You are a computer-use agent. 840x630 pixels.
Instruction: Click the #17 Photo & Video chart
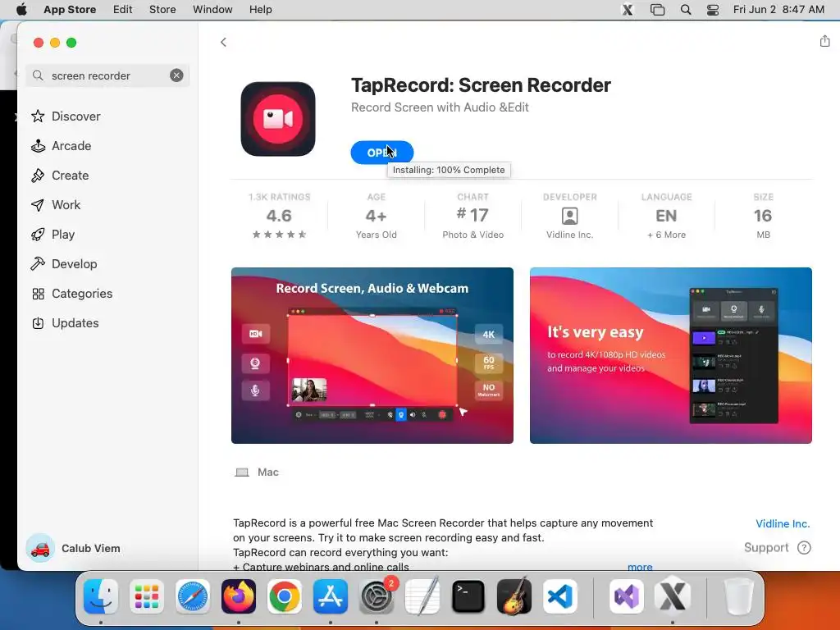(x=473, y=216)
